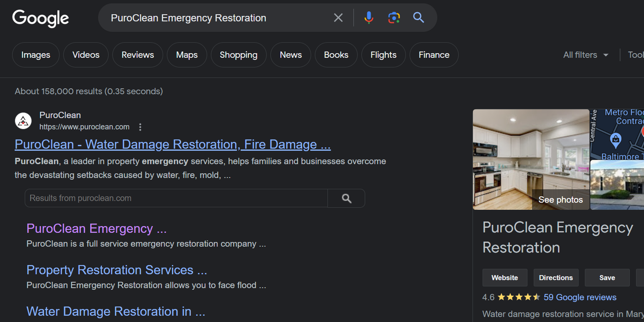Open the kitchen See photos thumbnail
The width and height of the screenshot is (644, 322).
pyautogui.click(x=531, y=159)
